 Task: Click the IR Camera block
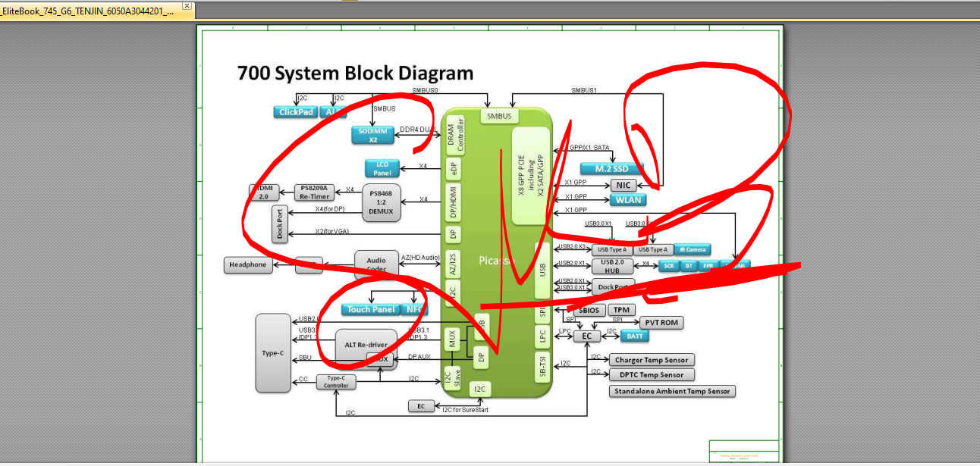coord(691,249)
